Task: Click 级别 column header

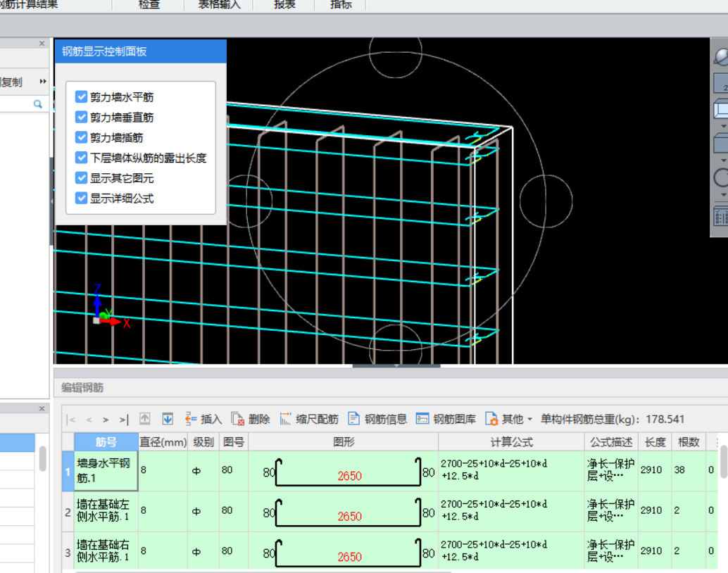Action: [x=203, y=442]
